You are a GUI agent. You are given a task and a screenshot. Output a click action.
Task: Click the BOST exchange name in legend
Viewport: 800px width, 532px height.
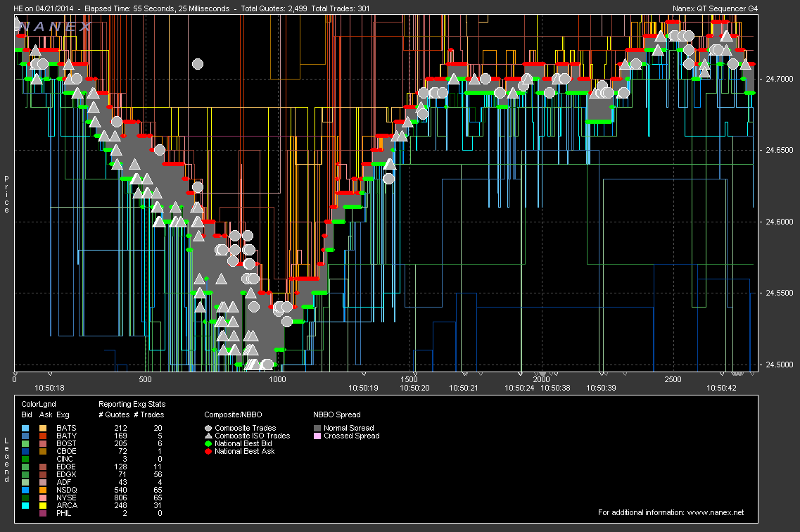click(66, 444)
